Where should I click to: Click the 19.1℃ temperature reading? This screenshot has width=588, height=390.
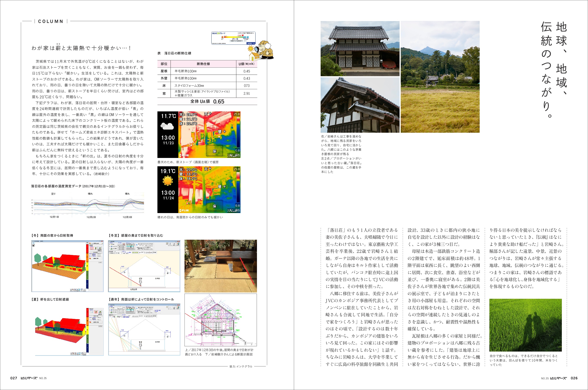(168, 171)
